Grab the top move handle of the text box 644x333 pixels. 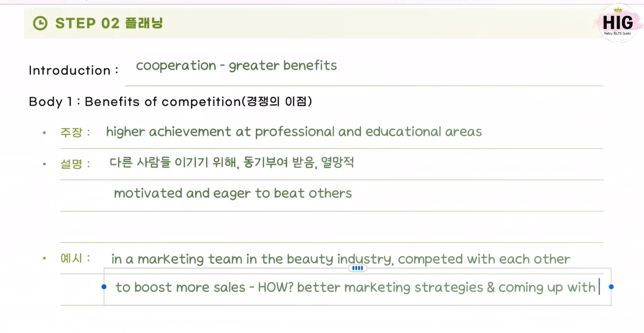point(357,268)
